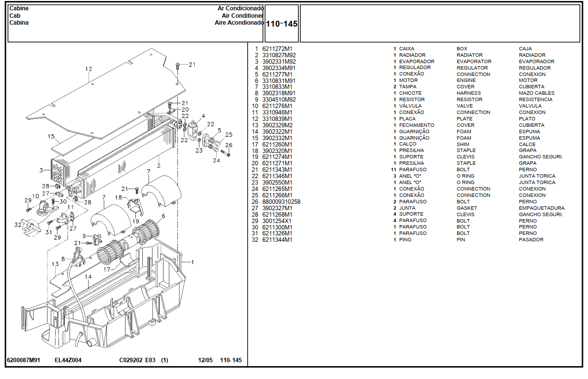This screenshot has height=379, width=588.
Task: Select part number 6211277M1
Action: pyautogui.click(x=277, y=74)
